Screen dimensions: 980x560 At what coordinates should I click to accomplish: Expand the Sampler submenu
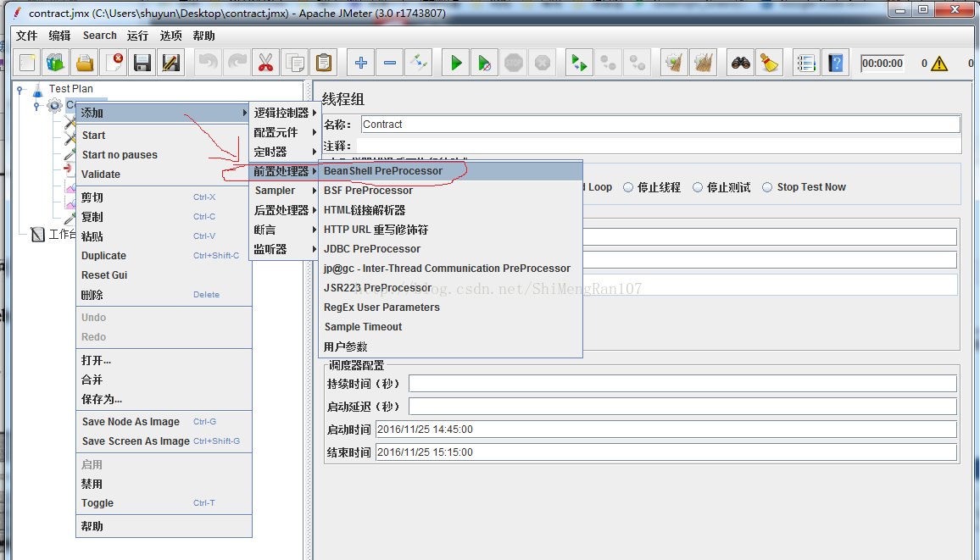point(285,191)
